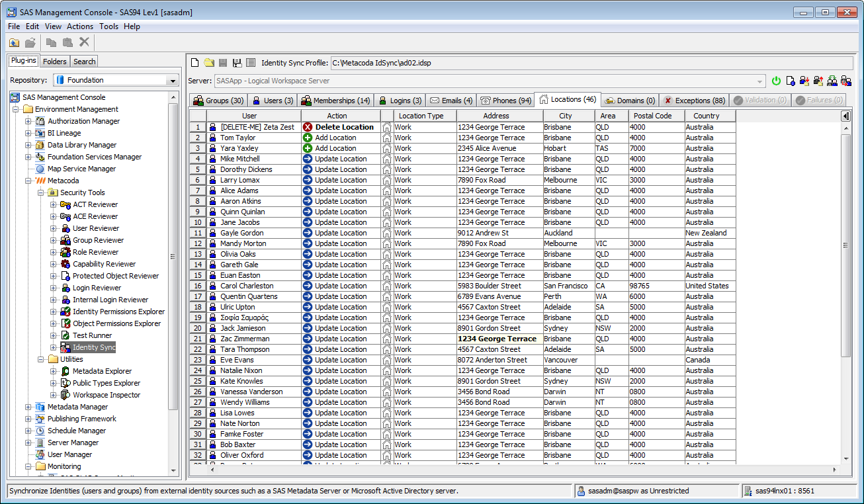Click the grey save profile disk icon
864x504 pixels.
point(223,63)
